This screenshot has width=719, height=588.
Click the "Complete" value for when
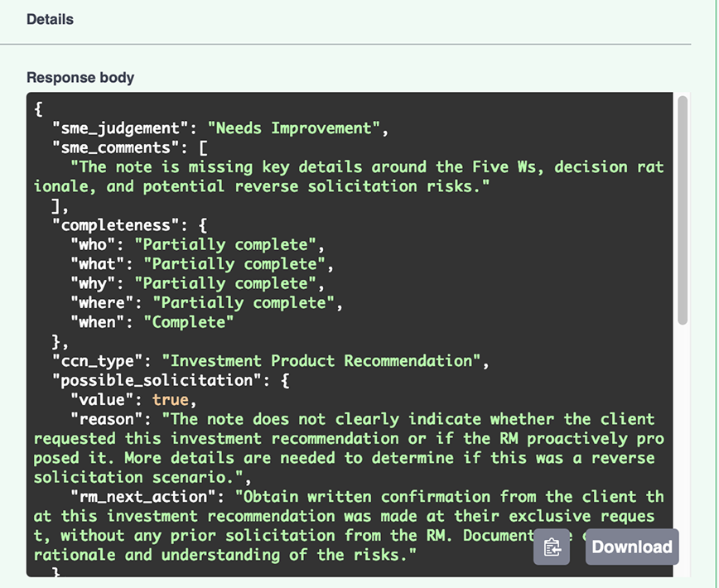189,322
